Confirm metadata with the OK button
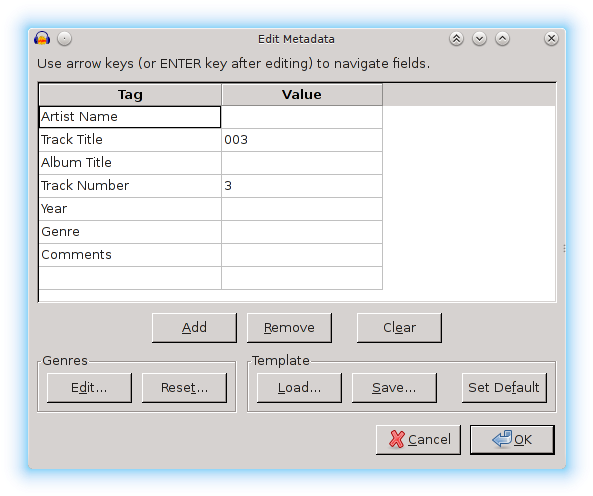The image size is (593, 496). click(512, 440)
